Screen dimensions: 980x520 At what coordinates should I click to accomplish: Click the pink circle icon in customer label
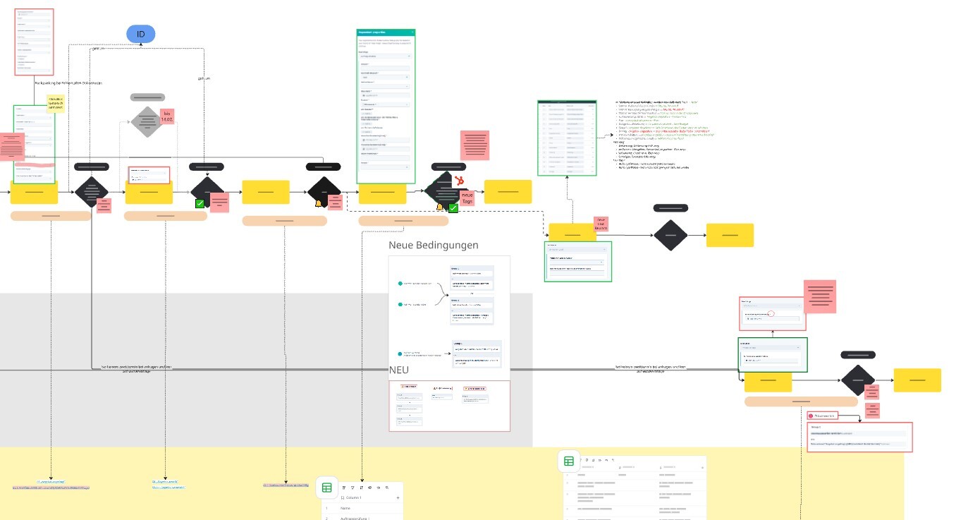click(x=811, y=416)
